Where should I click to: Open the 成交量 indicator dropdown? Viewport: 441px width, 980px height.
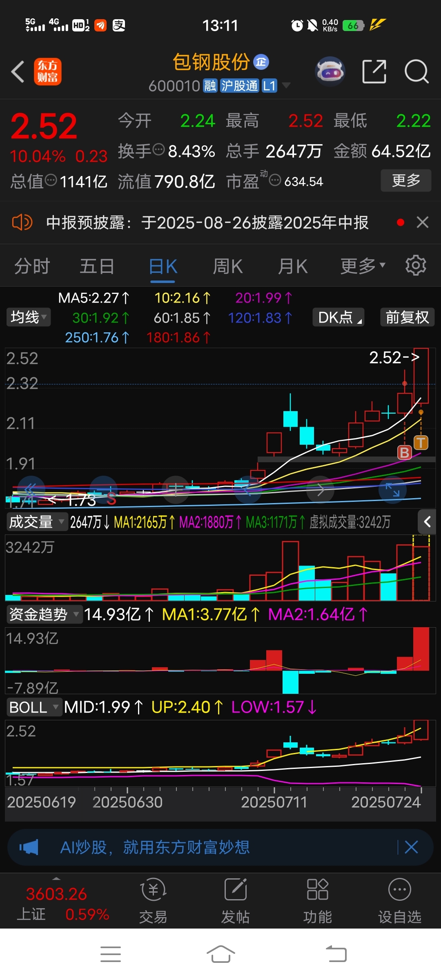tap(37, 522)
